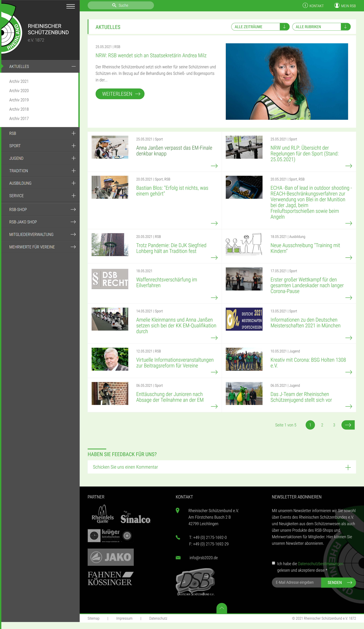The image size is (364, 629).
Task: Click the Kontakt info icon
Action: (x=305, y=5)
